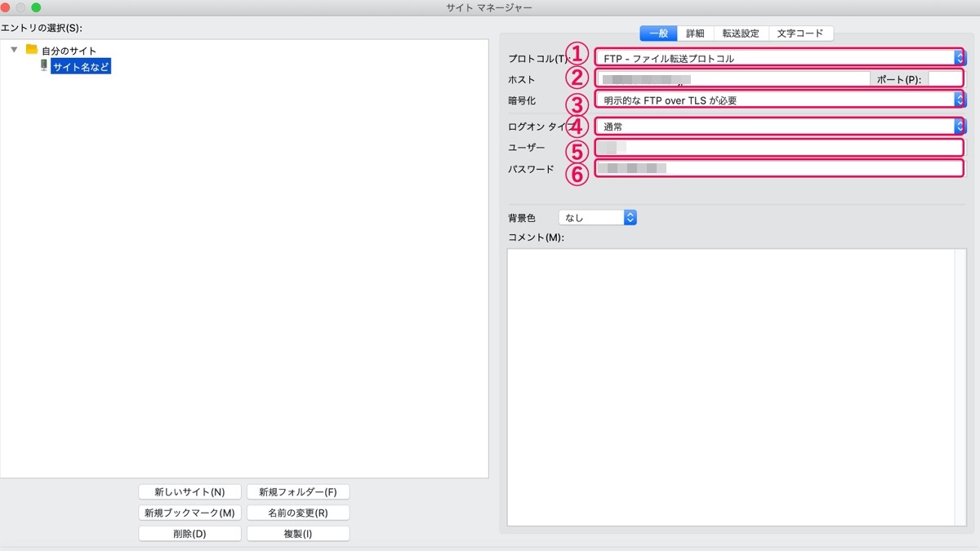Go to the 転送設定 tab
This screenshot has height=551, width=980.
741,33
